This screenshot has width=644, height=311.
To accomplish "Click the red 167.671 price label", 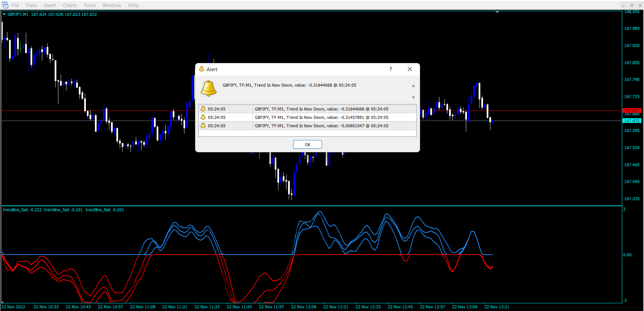I will (x=632, y=110).
